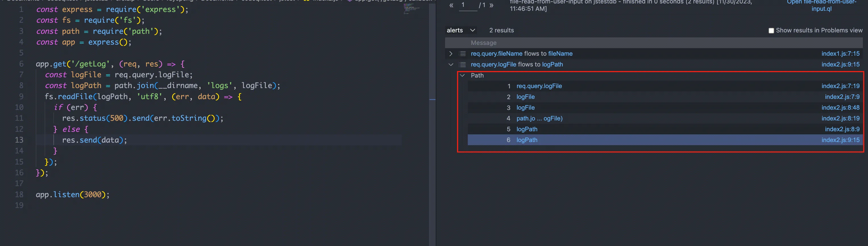Viewport: 868px width, 246px height.
Task: Click the code minimap thumbnail
Action: click(x=412, y=9)
